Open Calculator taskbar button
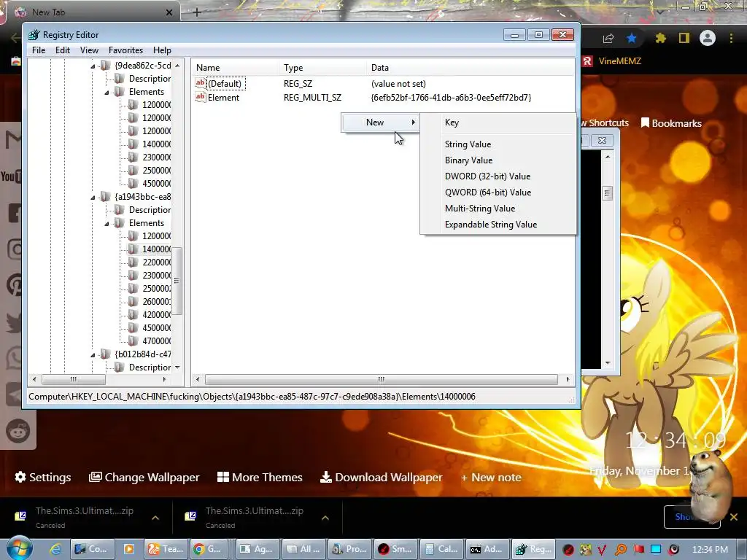Screen dimensions: 747x560 441,549
